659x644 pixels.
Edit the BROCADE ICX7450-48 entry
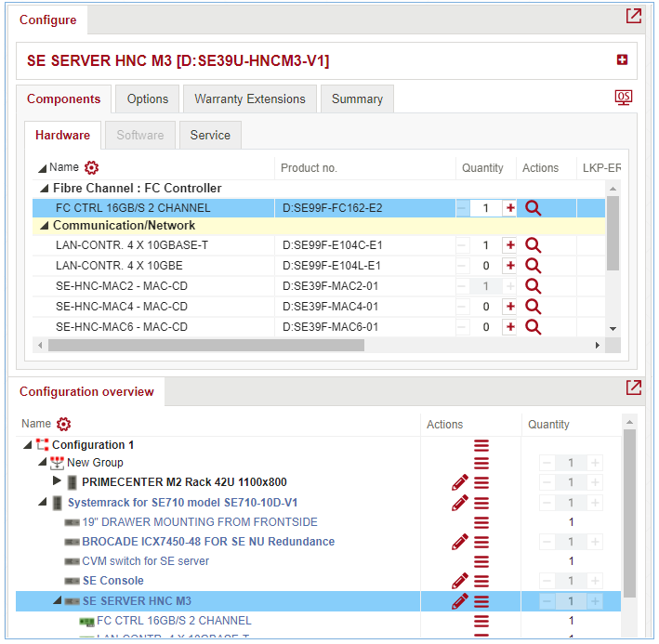pyautogui.click(x=459, y=542)
